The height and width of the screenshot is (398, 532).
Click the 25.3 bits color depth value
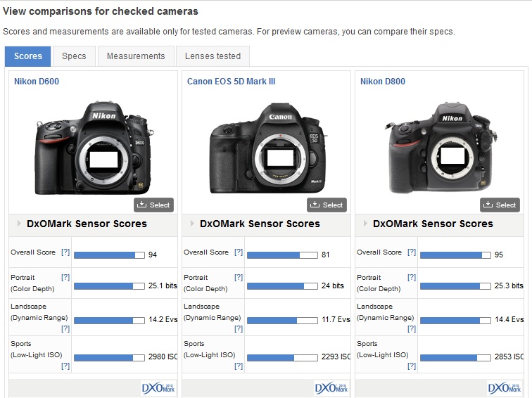[509, 285]
